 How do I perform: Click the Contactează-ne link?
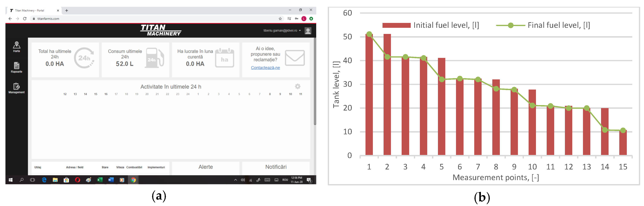[x=265, y=68]
